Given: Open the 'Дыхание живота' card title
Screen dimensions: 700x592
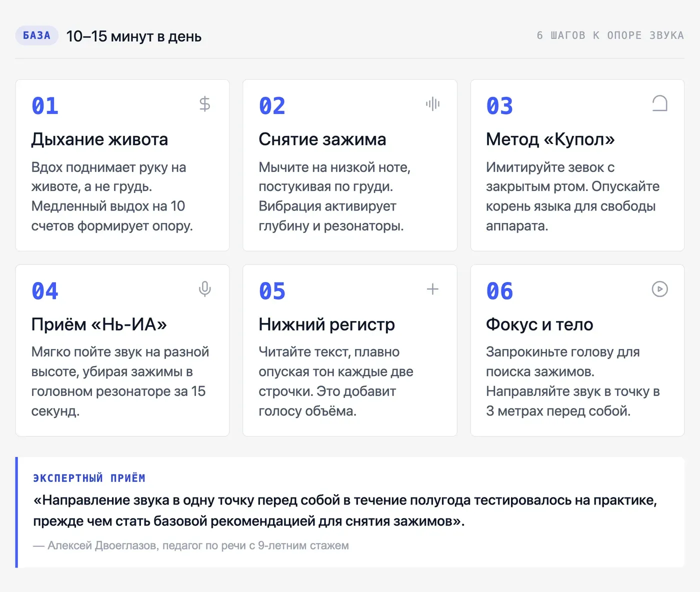Looking at the screenshot, I should click(99, 139).
